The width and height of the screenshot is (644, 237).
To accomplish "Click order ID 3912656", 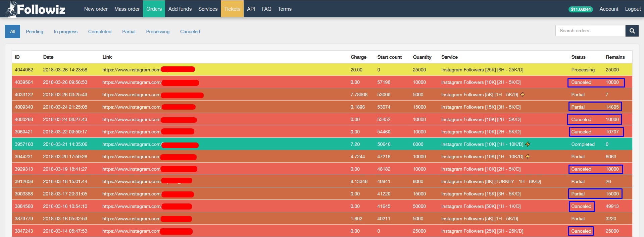I will coord(24,181).
